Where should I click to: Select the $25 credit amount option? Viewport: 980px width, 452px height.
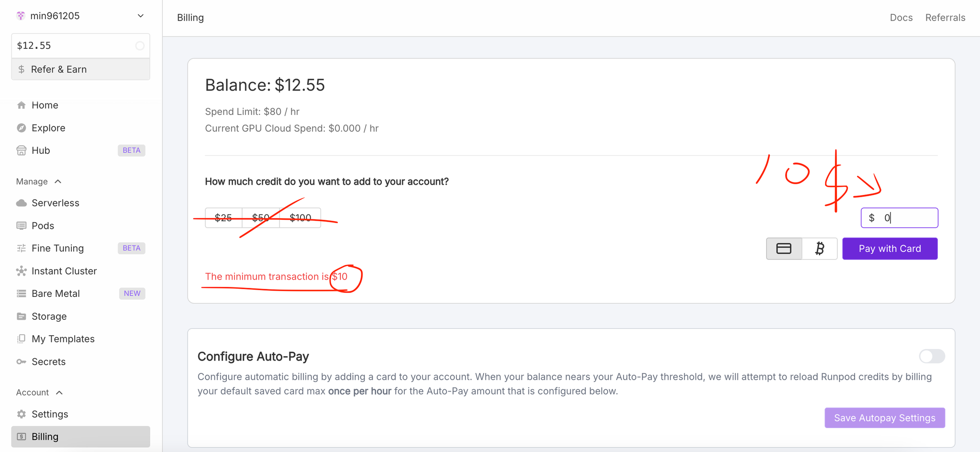pos(223,218)
